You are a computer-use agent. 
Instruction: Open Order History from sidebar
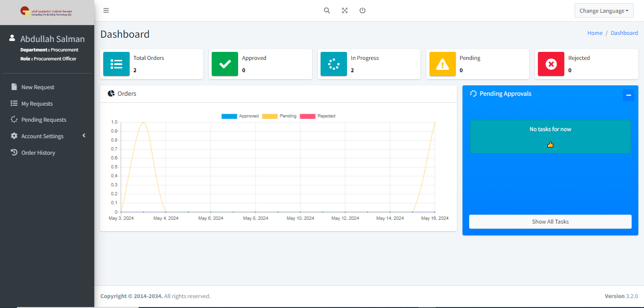click(x=38, y=153)
